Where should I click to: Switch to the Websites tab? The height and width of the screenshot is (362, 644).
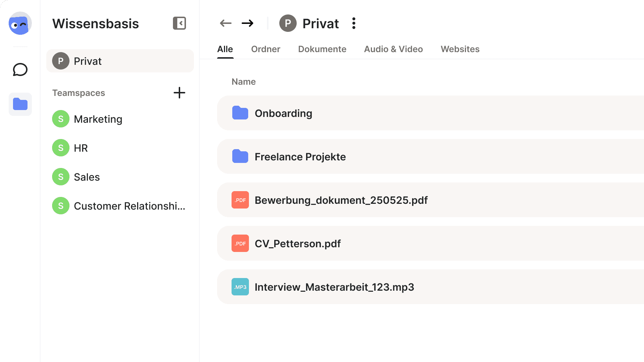tap(460, 49)
